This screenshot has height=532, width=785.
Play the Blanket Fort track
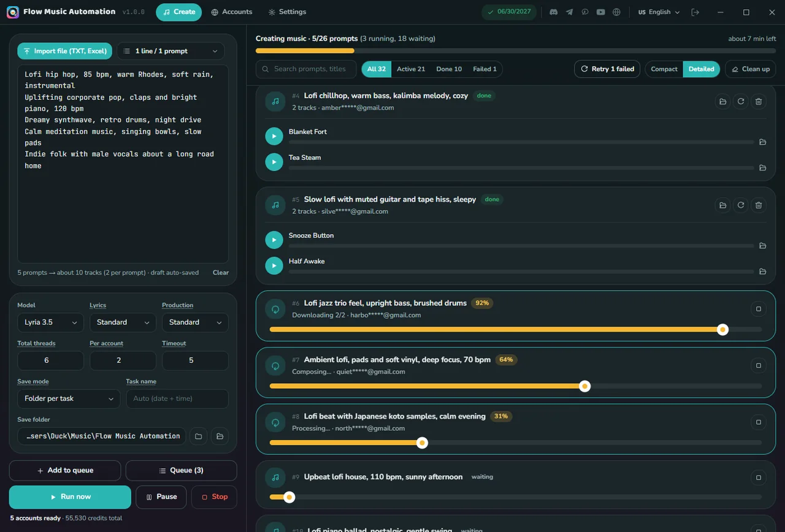pos(274,136)
